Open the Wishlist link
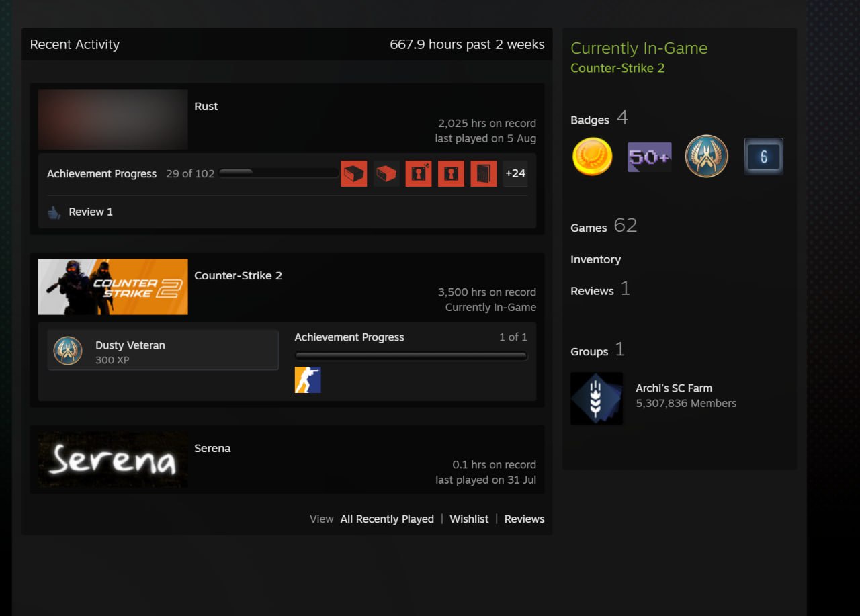Viewport: 860px width, 616px height. pyautogui.click(x=469, y=519)
